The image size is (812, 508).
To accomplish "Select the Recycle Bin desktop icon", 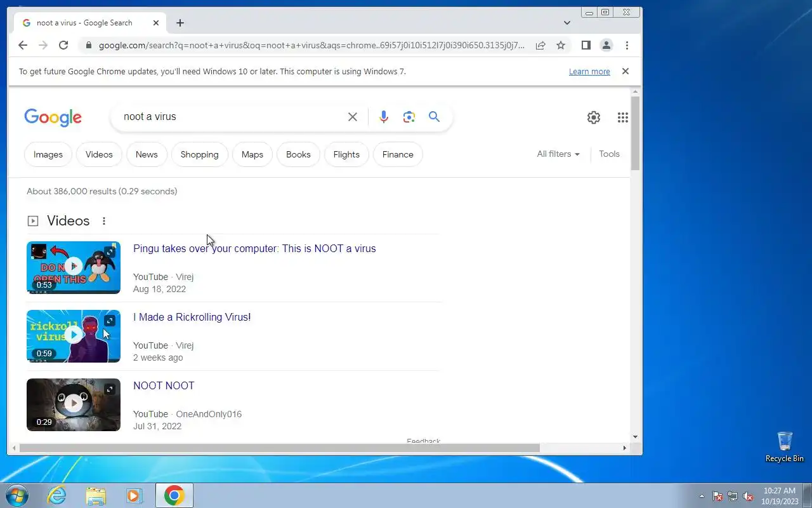I will [785, 447].
